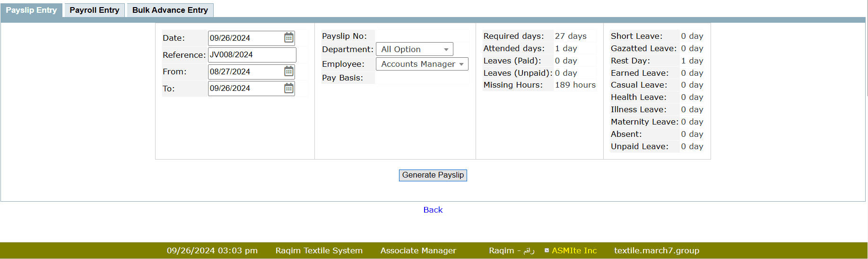Open the Employee Accounts Manager dropdown

click(x=422, y=64)
